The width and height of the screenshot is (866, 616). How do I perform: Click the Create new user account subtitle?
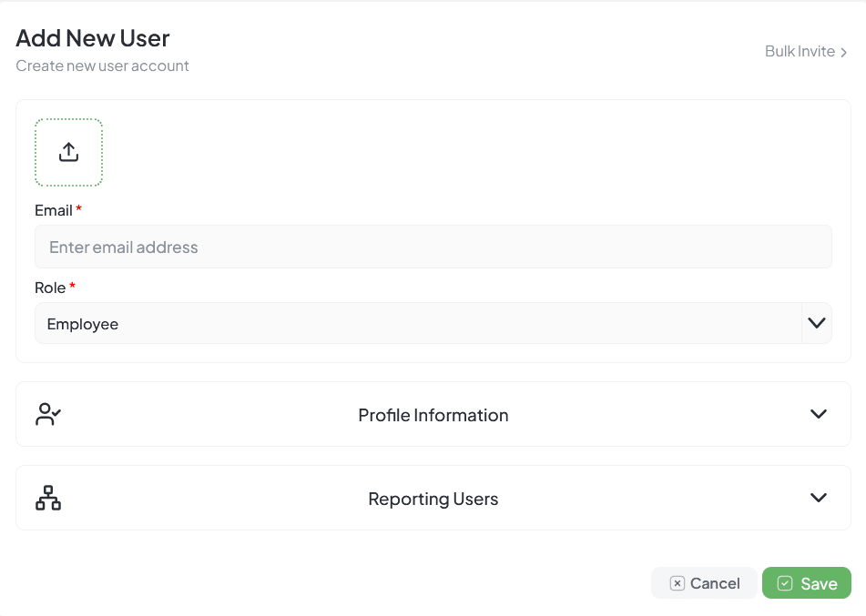click(x=102, y=66)
